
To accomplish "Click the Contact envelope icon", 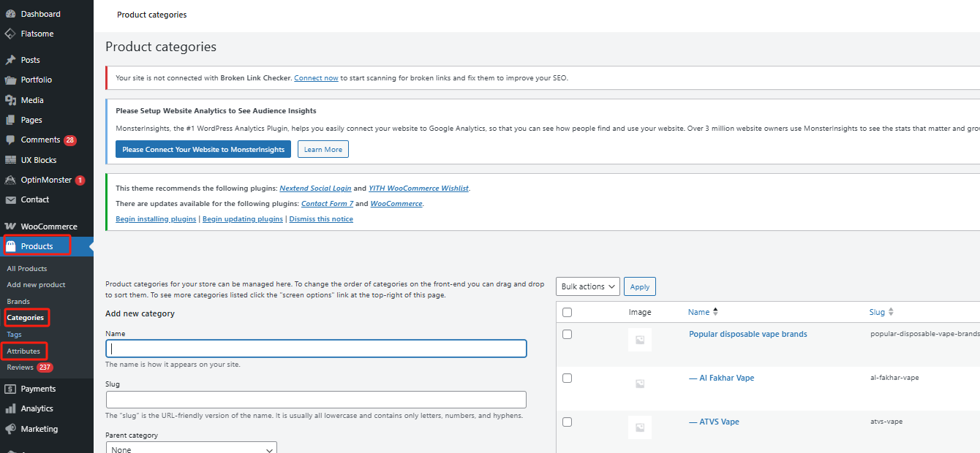I will 10,199.
